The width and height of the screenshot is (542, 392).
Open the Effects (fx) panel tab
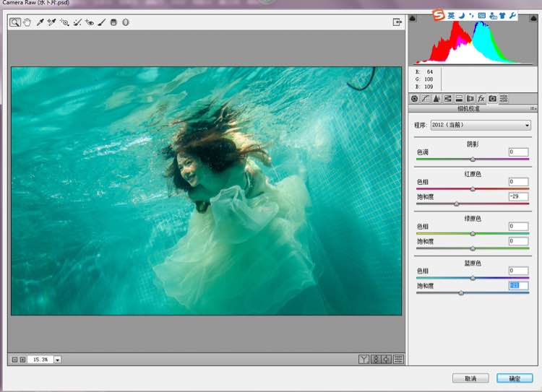tap(481, 99)
